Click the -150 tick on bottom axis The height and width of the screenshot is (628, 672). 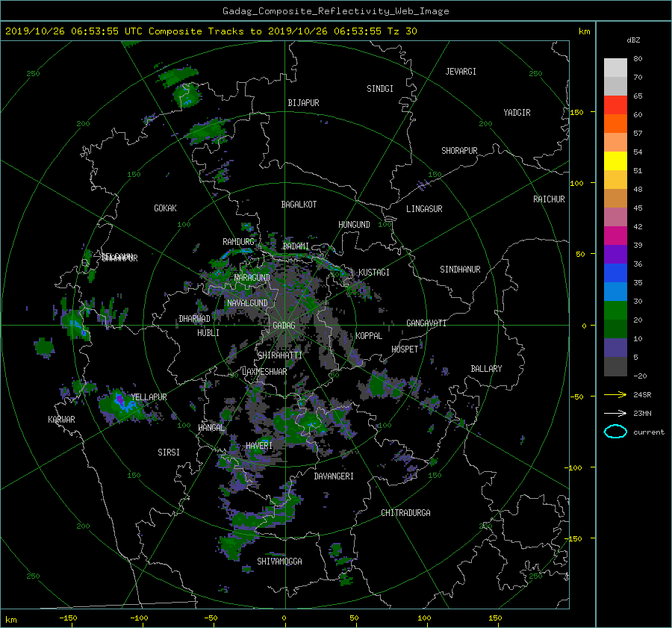point(68,618)
